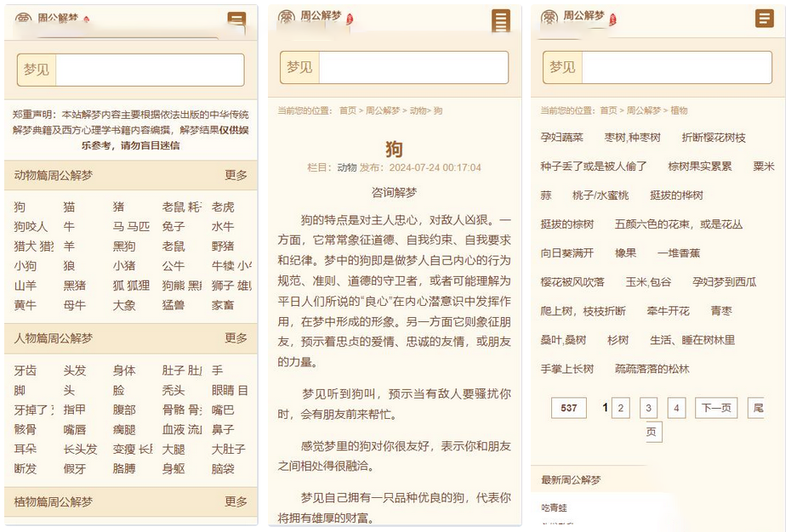
Task: Click the 周公解梦 logo on the home page
Action: pos(53,18)
